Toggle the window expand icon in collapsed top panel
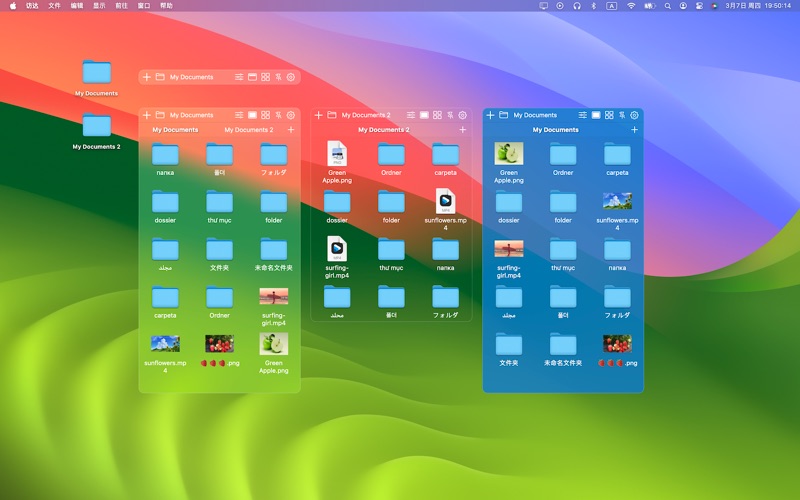 [253, 77]
